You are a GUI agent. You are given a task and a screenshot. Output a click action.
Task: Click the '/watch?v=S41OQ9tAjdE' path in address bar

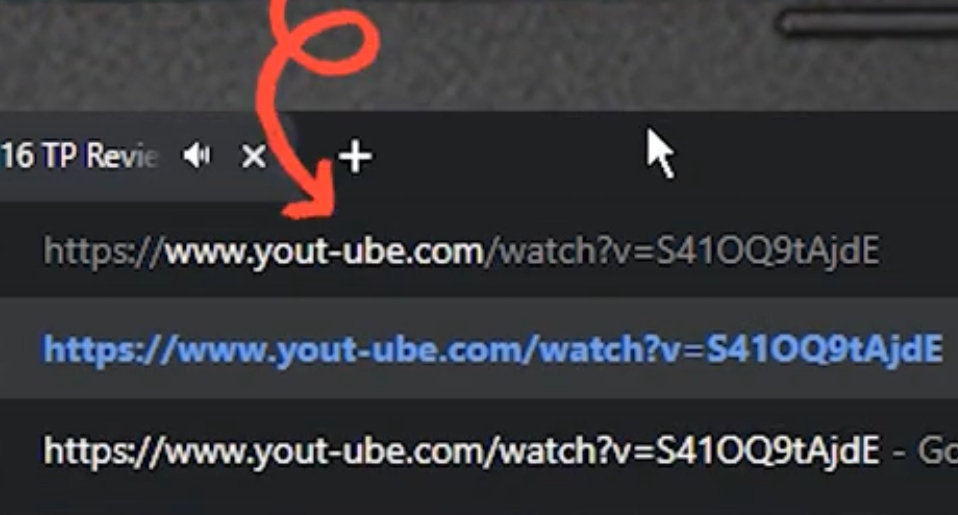coord(682,250)
